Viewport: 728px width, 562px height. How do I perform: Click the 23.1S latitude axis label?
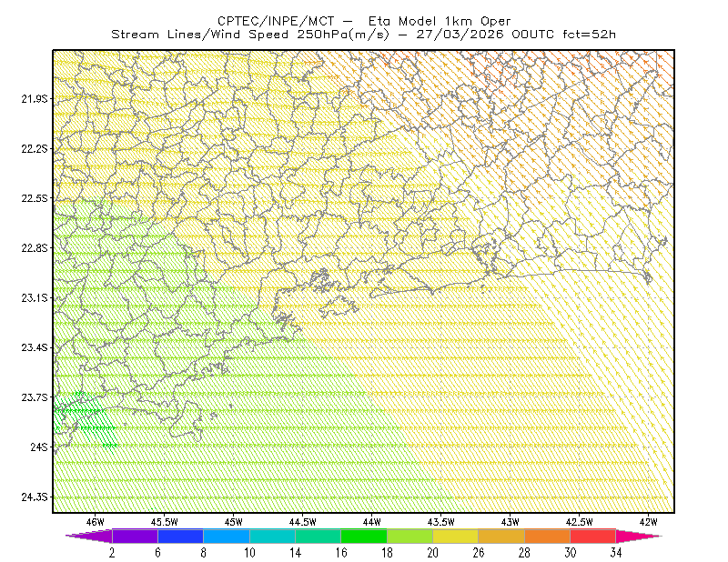point(34,297)
